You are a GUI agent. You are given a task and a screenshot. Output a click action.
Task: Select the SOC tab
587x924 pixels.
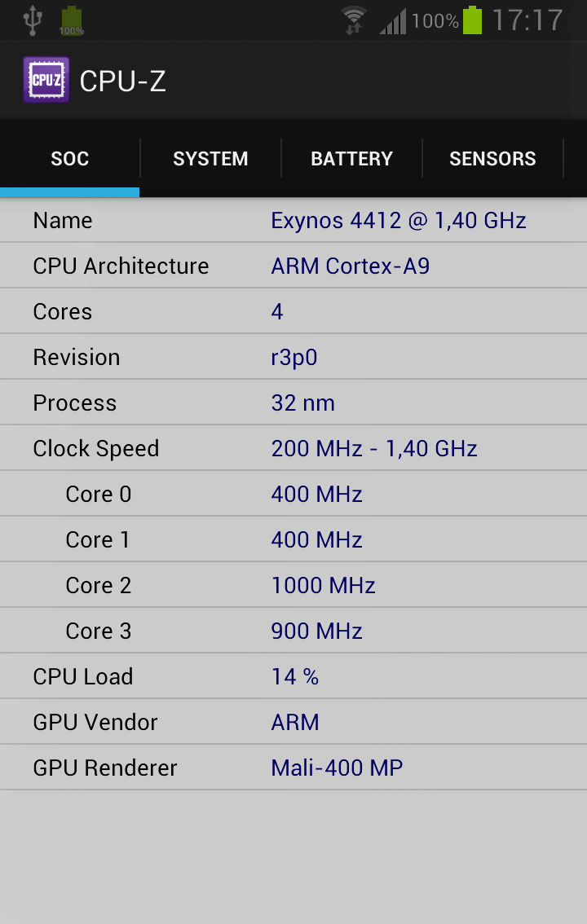(x=70, y=159)
